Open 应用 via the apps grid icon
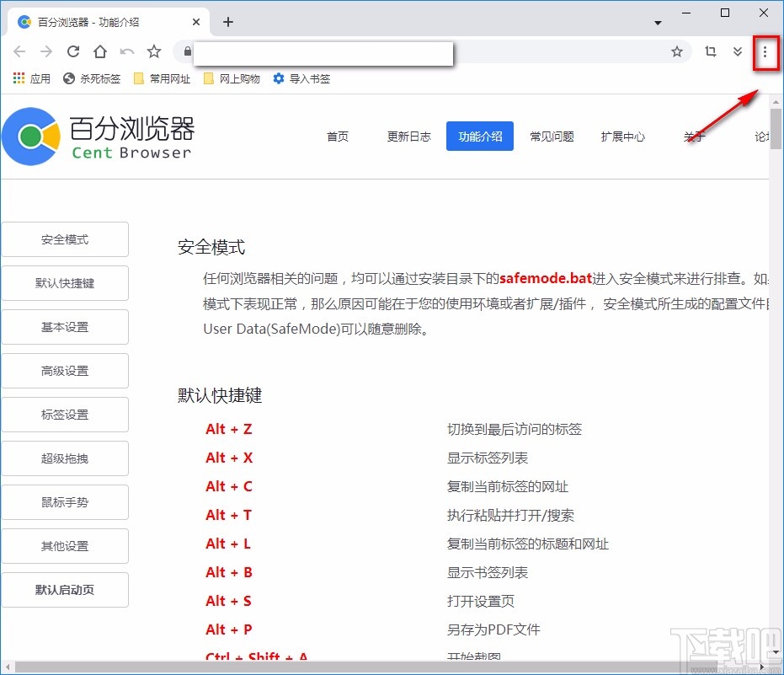Screen dimensions: 784x675 tap(19, 79)
